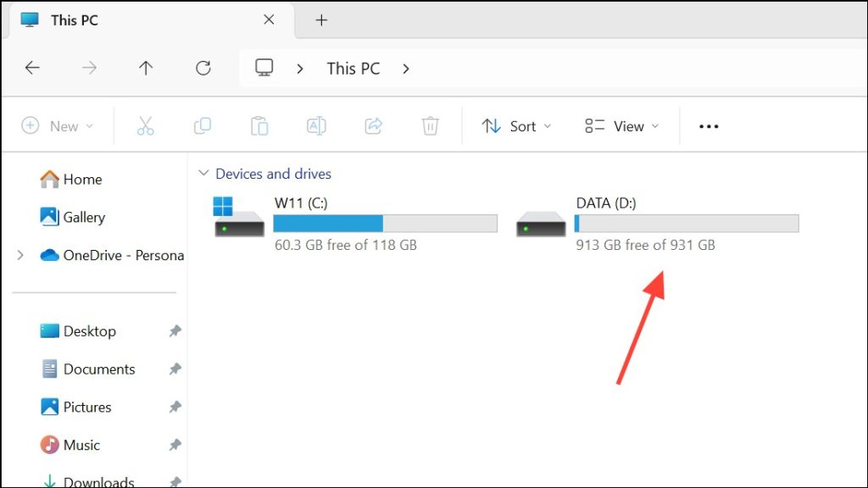The image size is (868, 488).
Task: Click the Cut scissors icon
Action: coord(145,126)
